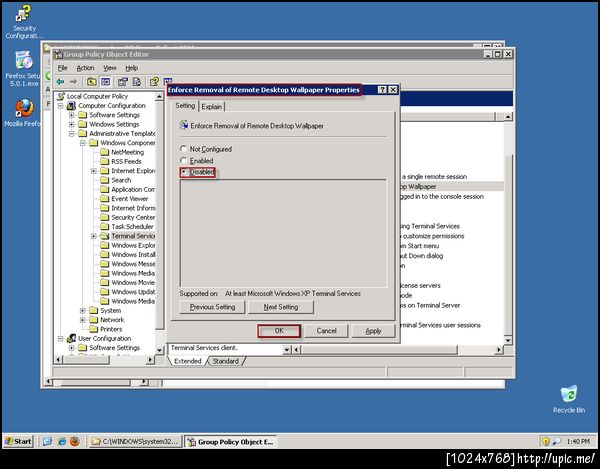The height and width of the screenshot is (469, 600).
Task: Click the Help toolbar icon
Action: click(x=154, y=81)
